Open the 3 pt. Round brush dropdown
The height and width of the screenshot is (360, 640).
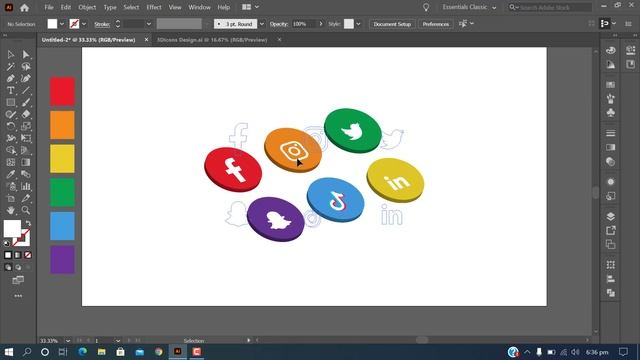click(x=262, y=24)
